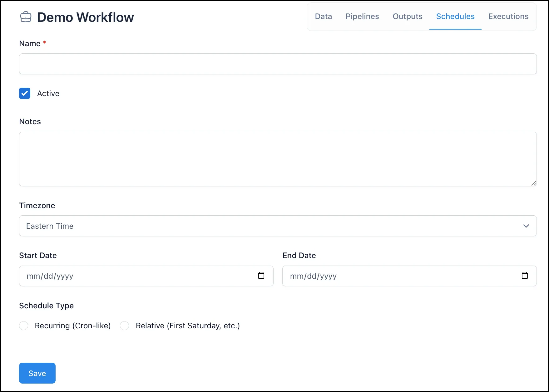
Task: Click the Start Date mm/dd/yyyy field
Action: [146, 276]
